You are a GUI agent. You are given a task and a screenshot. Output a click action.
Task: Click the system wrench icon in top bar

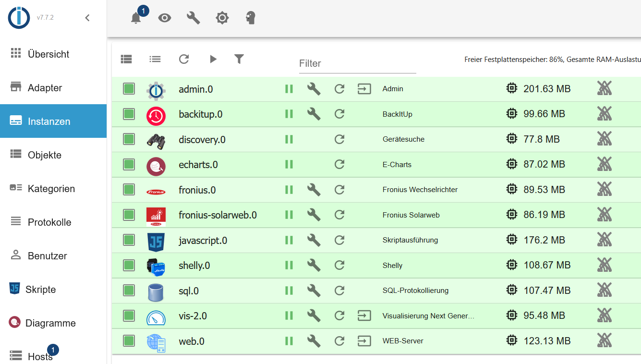click(193, 18)
